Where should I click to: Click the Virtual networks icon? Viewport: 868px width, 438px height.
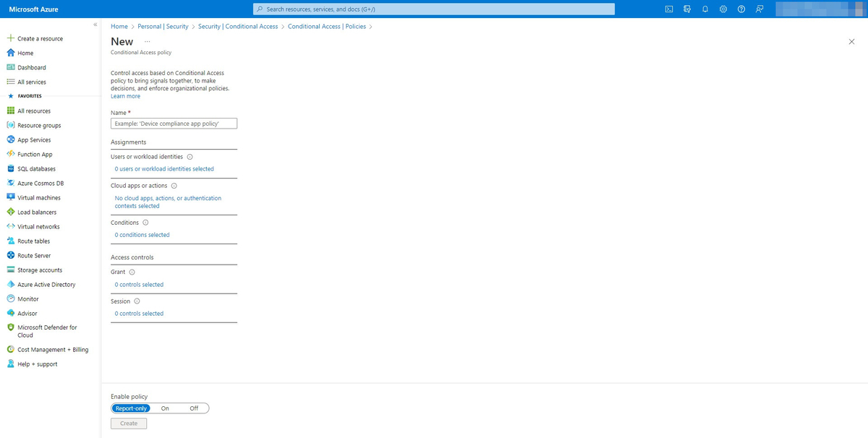click(x=11, y=226)
